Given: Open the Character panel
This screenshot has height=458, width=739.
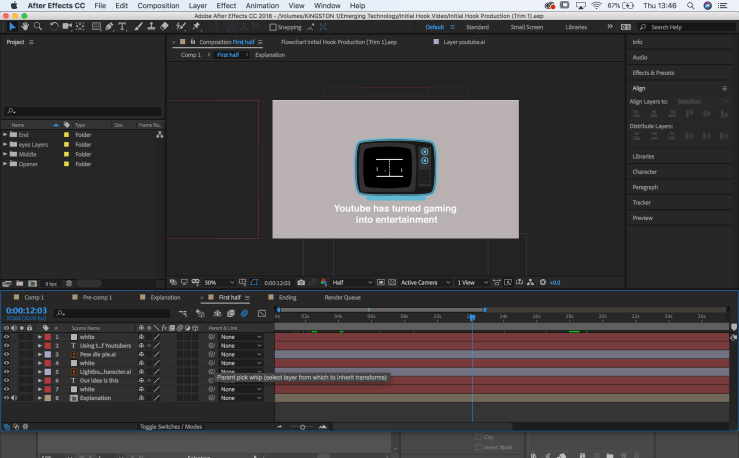Looking at the screenshot, I should click(644, 172).
